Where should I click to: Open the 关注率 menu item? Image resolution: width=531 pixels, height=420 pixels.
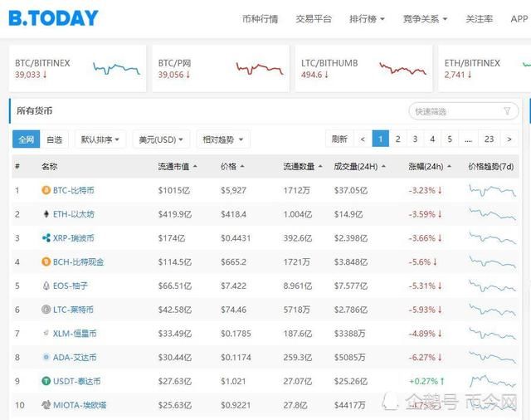tap(479, 19)
